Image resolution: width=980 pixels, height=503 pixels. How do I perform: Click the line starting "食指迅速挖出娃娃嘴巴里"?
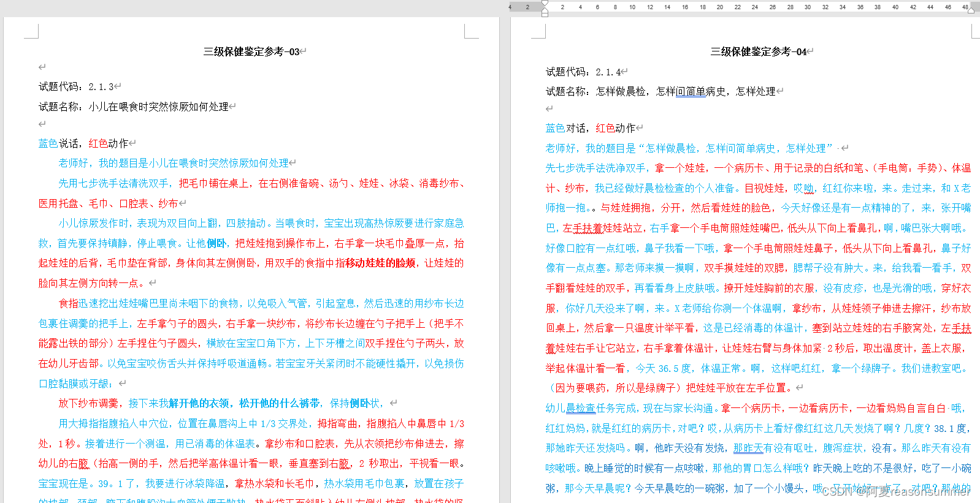pyautogui.click(x=261, y=303)
